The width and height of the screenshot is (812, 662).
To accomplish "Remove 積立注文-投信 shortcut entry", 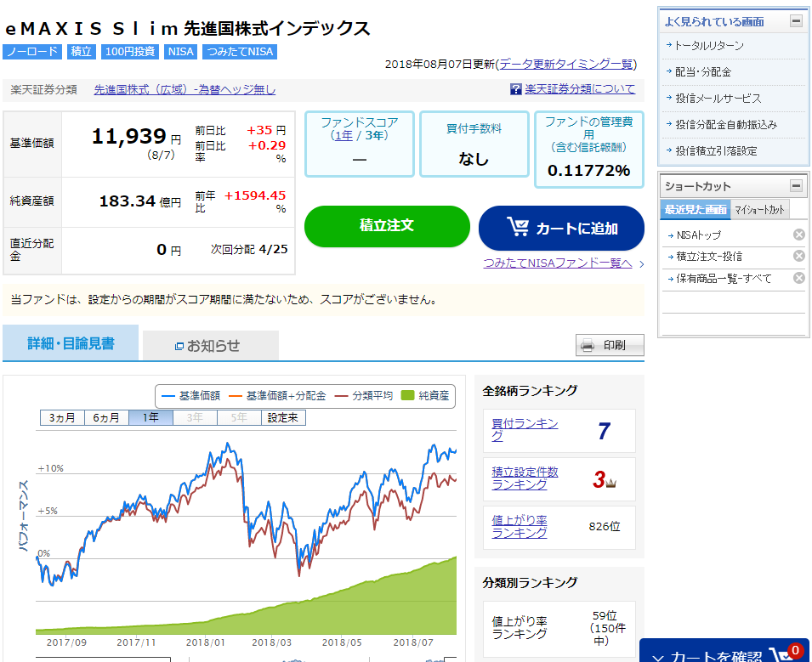I will coord(799,256).
